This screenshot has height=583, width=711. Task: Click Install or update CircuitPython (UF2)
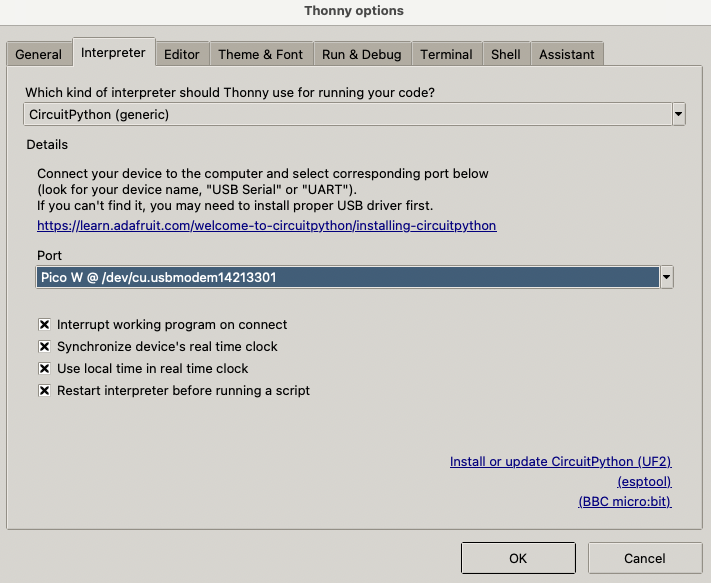tap(560, 462)
